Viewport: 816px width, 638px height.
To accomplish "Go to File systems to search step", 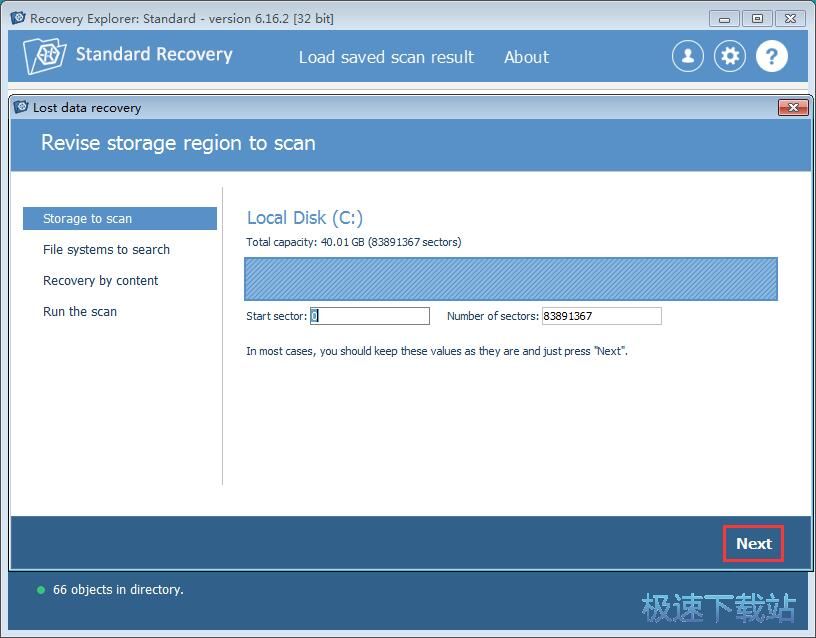I will (x=106, y=250).
